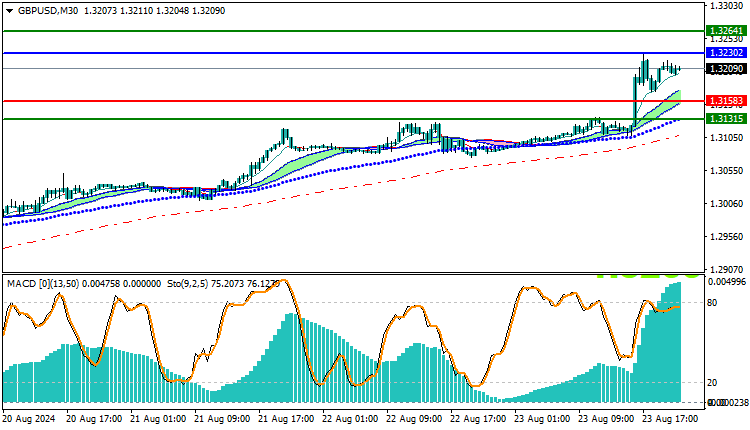The height and width of the screenshot is (430, 750).
Task: Click the green 1.31315 price label
Action: (726, 118)
